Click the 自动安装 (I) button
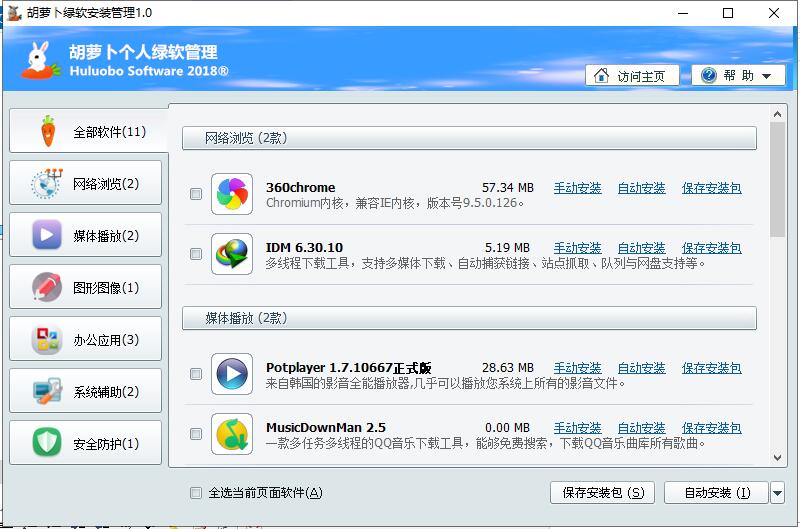Viewport: 800px width, 529px height. tap(716, 493)
